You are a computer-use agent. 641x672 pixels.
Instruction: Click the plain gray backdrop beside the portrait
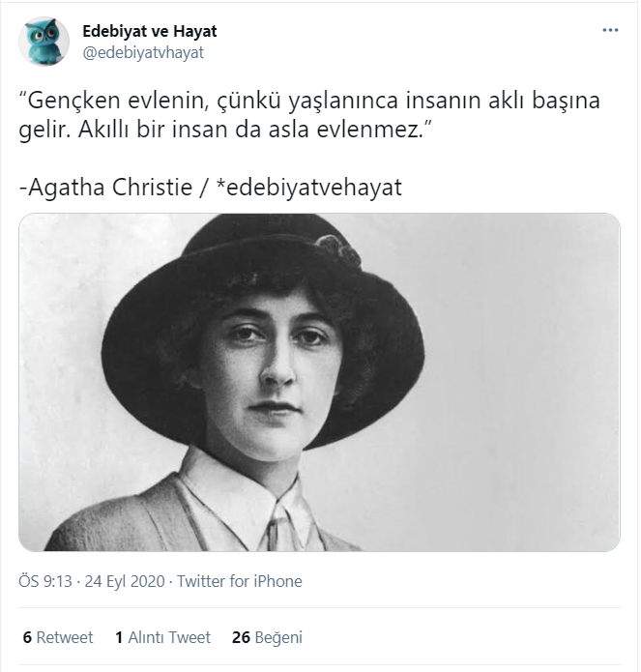pos(523,381)
